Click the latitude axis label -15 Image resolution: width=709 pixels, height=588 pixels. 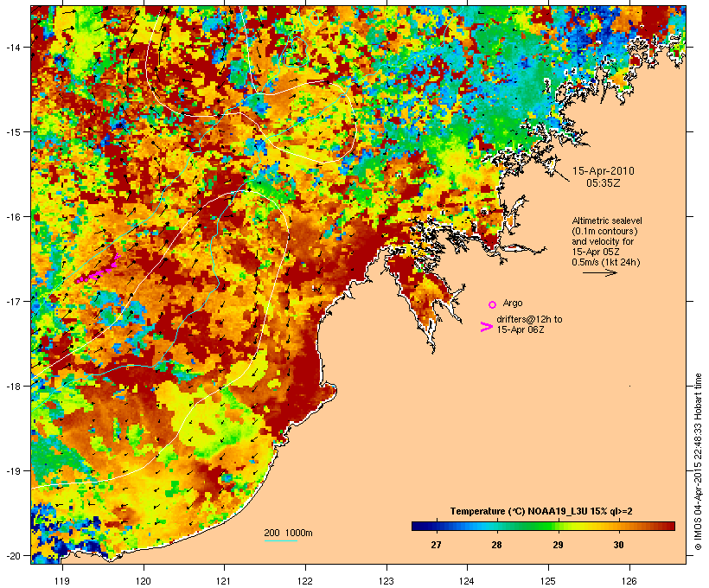tap(12, 132)
